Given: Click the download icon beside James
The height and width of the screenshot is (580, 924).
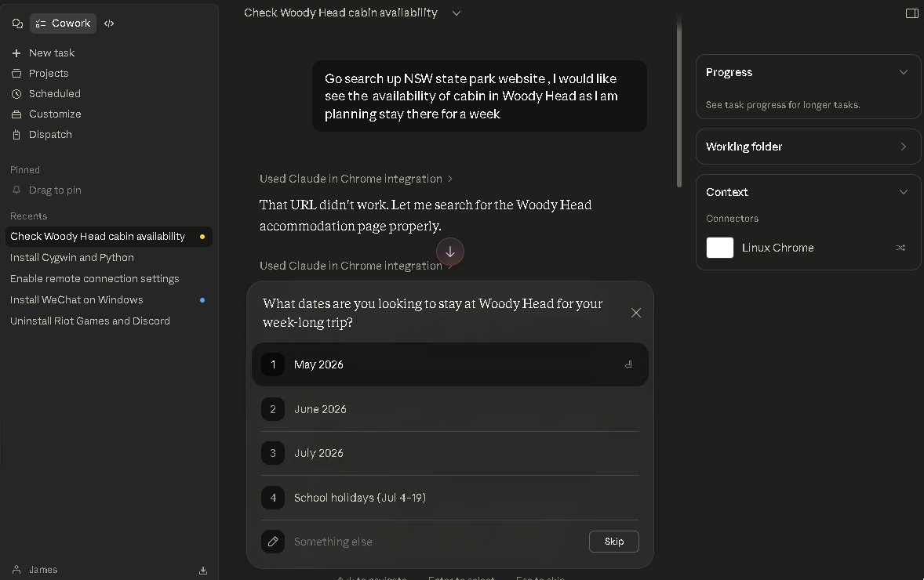Looking at the screenshot, I should [x=203, y=570].
